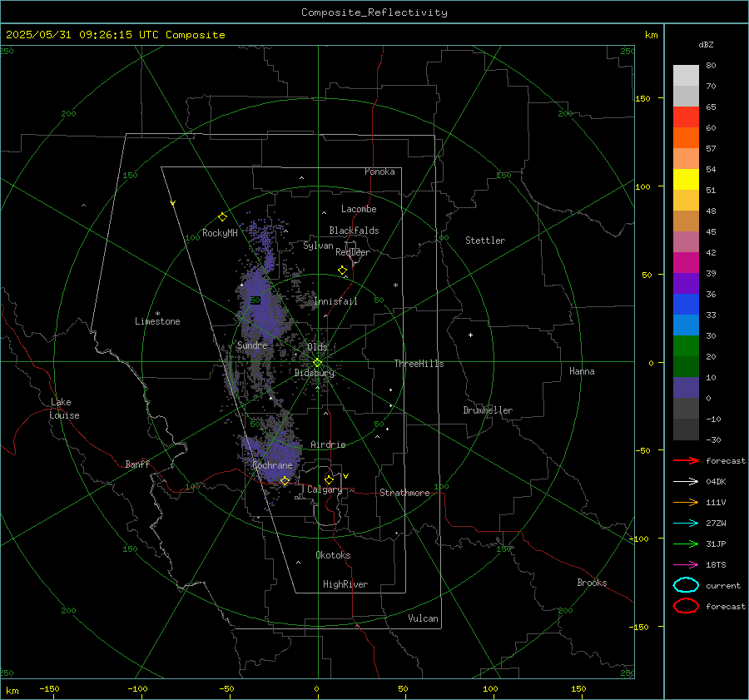This screenshot has width=749, height=700.
Task: Click the red 'forecast' oval icon
Action: point(686,606)
